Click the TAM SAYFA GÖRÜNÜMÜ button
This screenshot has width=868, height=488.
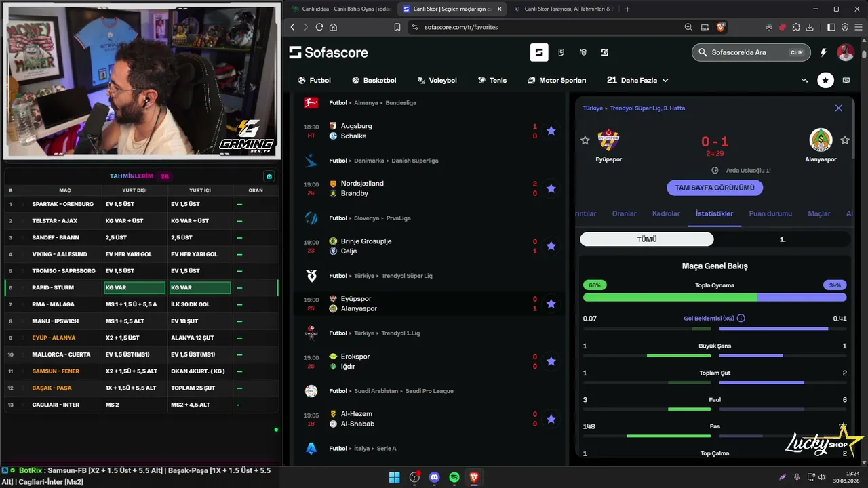715,188
